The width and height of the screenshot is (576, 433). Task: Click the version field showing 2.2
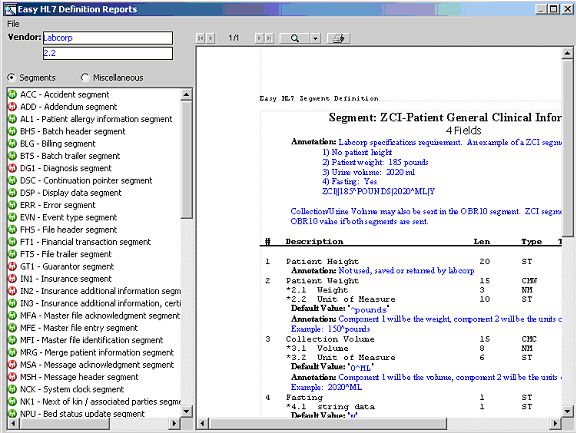(108, 53)
